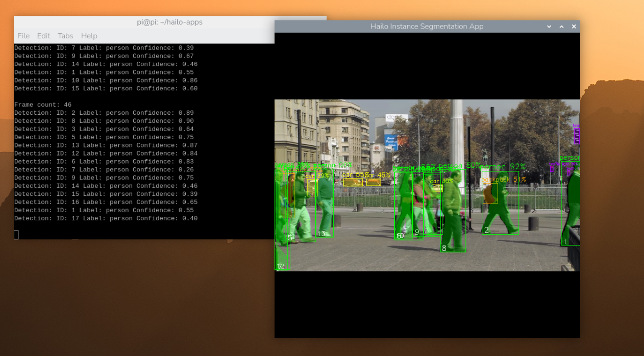Click the ID: 15 detection with confidence 0.60
Image resolution: width=644 pixels, height=356 pixels.
106,89
